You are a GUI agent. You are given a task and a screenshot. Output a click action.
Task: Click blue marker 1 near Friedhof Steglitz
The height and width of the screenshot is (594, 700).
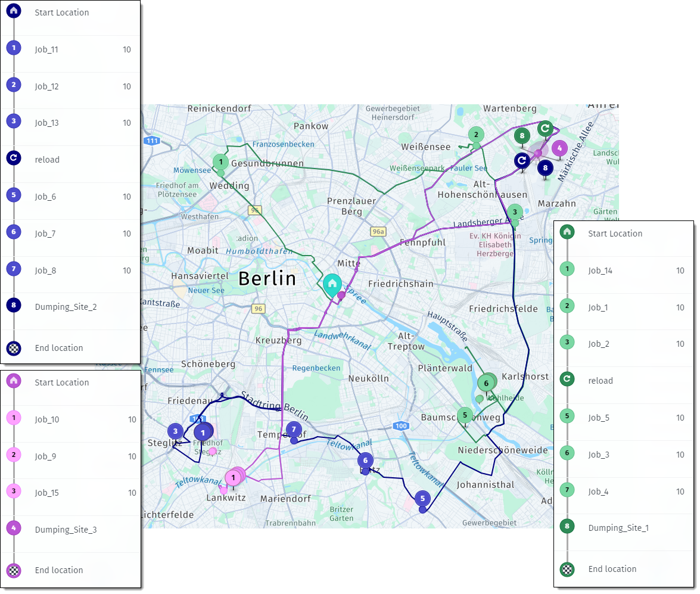[203, 433]
